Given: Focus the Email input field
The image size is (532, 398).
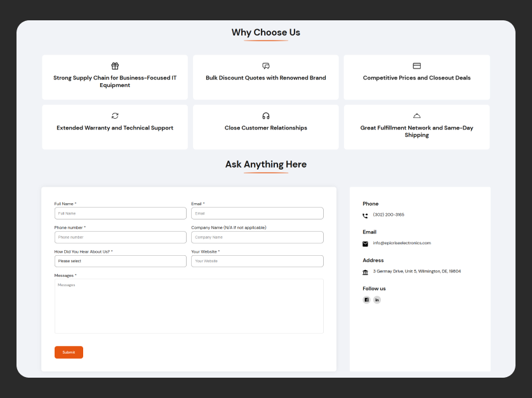Looking at the screenshot, I should pyautogui.click(x=257, y=213).
